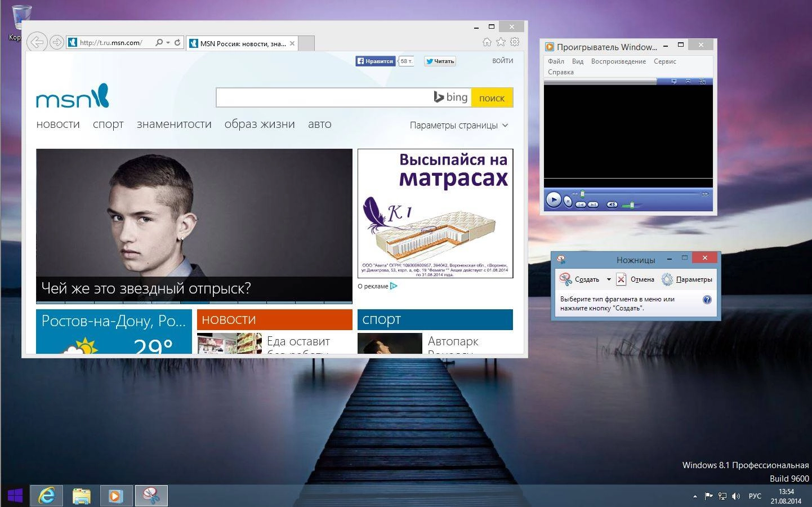The height and width of the screenshot is (507, 812).
Task: Open the Ростов-на-Дону weather tile
Action: [114, 331]
